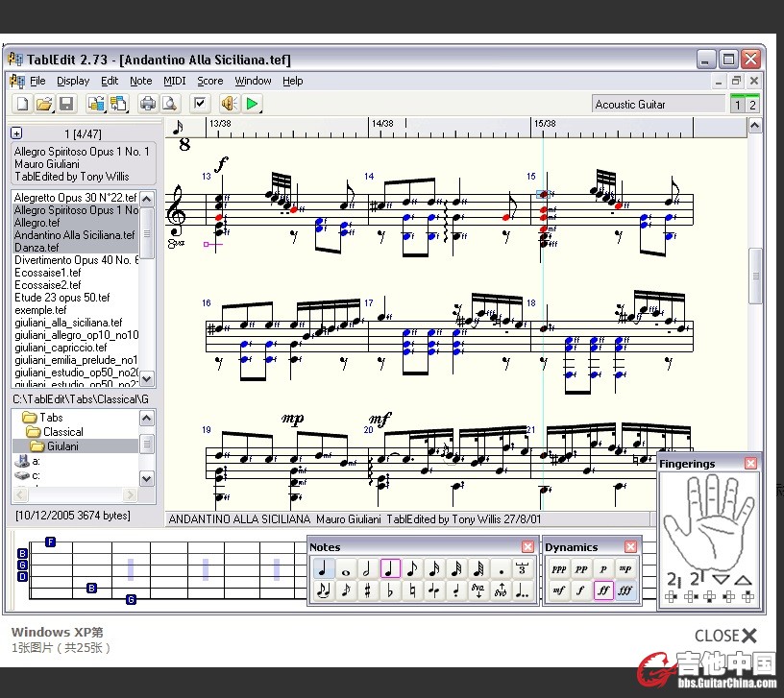Open the MIDI menu
Image resolution: width=784 pixels, height=698 pixels.
[174, 81]
